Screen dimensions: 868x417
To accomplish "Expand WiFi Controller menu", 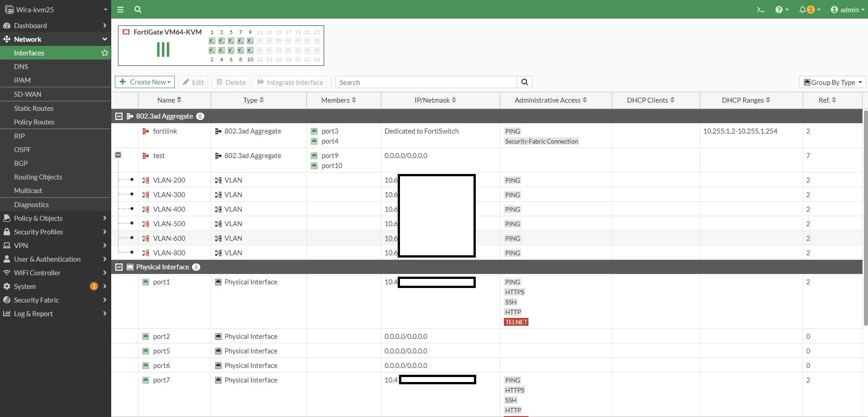I will 55,273.
